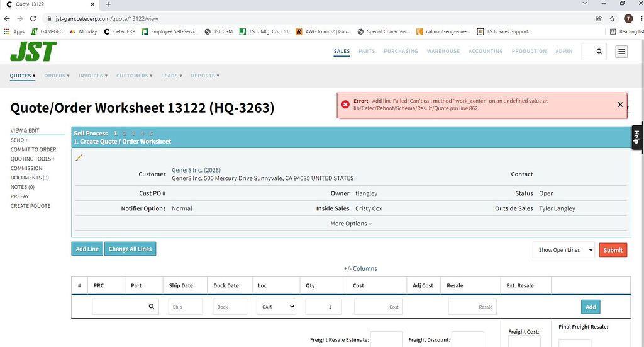Open the Leads dropdown menu
The height and width of the screenshot is (347, 644).
tap(172, 76)
